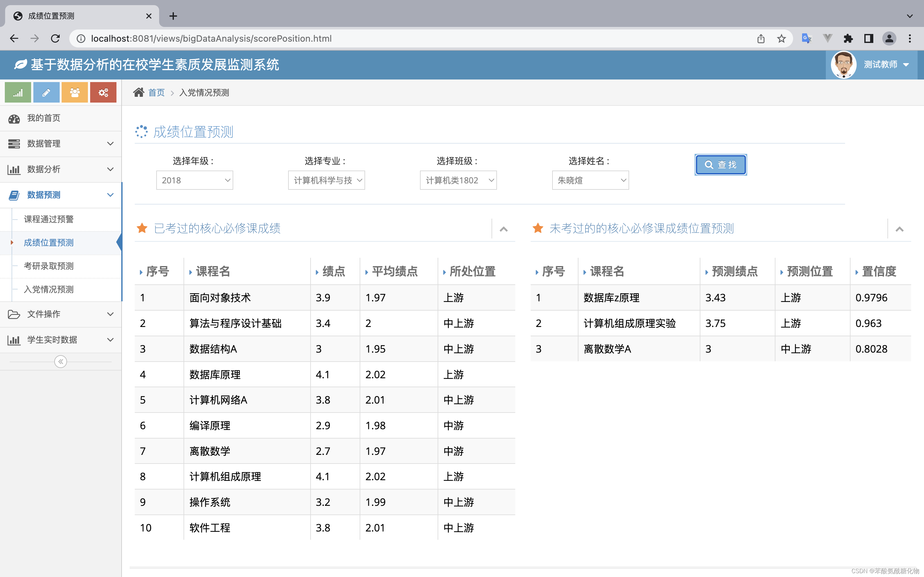Open the 选择班级 计算机类1802 dropdown

[x=458, y=180]
